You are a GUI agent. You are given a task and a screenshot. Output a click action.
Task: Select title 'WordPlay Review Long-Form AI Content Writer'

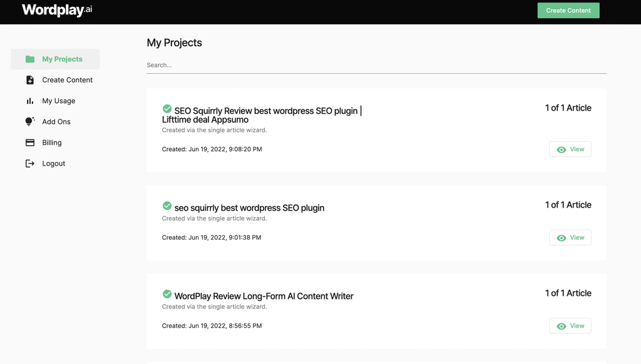(264, 296)
